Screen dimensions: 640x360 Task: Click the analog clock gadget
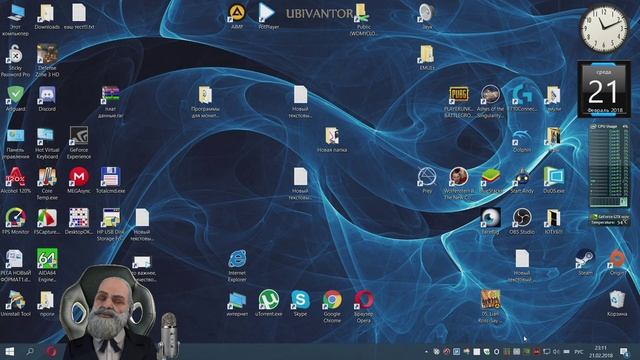pos(604,29)
